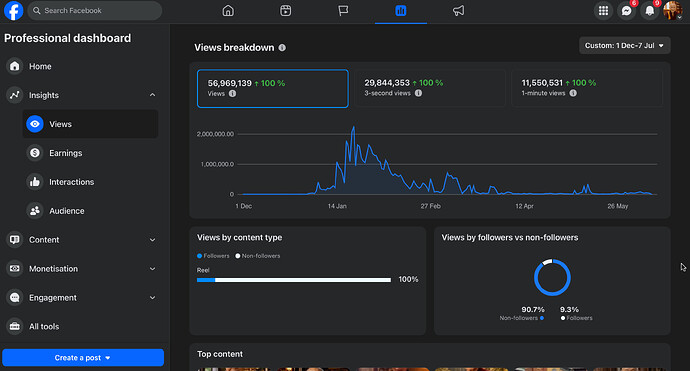The image size is (690, 371).
Task: Select the 11,550,531 1-minute views card
Action: point(587,88)
